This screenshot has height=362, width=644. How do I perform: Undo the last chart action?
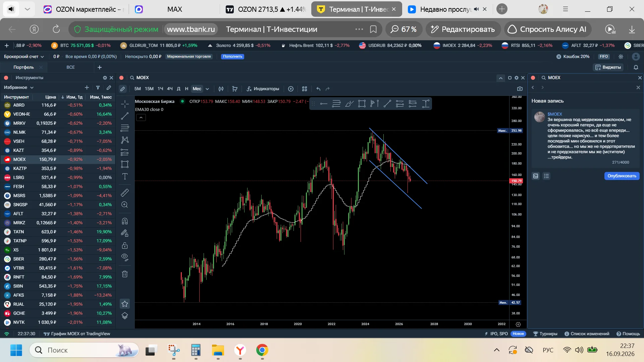pos(318,89)
